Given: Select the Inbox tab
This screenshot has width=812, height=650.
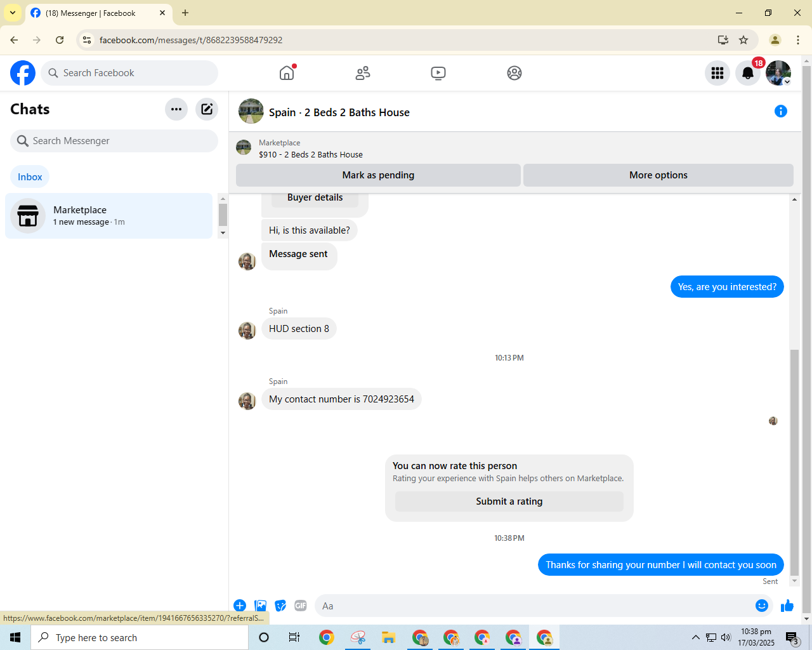Looking at the screenshot, I should click(30, 176).
